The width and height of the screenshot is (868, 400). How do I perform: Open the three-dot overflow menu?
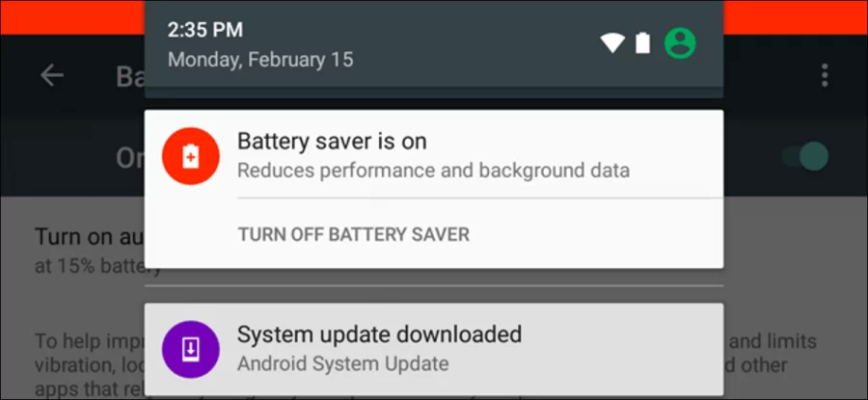pyautogui.click(x=825, y=75)
